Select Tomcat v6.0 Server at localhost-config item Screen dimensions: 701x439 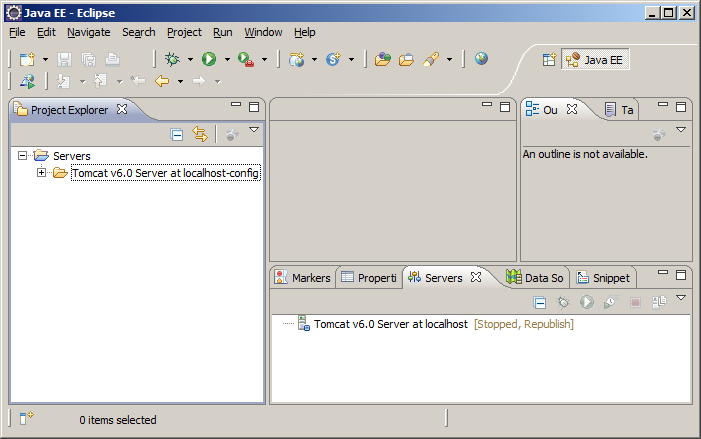(165, 173)
